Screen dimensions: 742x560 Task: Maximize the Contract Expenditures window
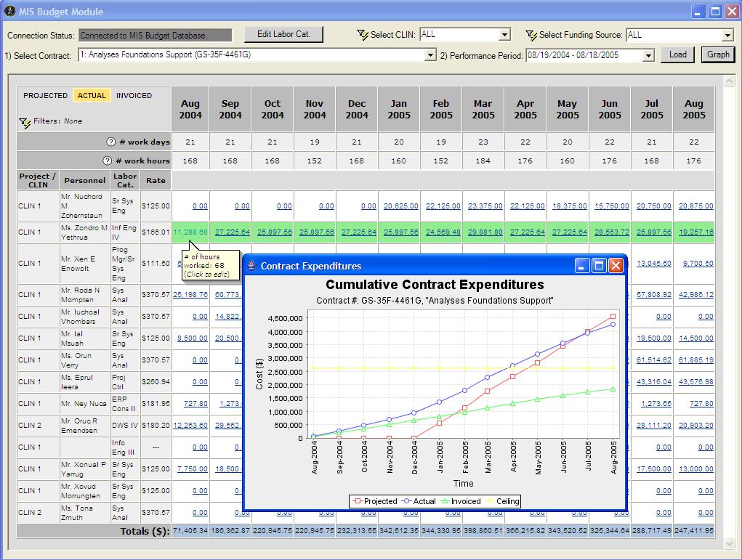point(599,266)
